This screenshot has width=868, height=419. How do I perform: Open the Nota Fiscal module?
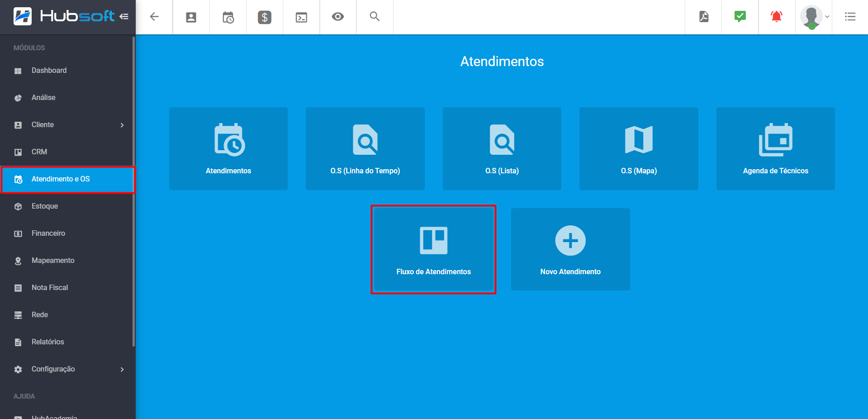68,288
